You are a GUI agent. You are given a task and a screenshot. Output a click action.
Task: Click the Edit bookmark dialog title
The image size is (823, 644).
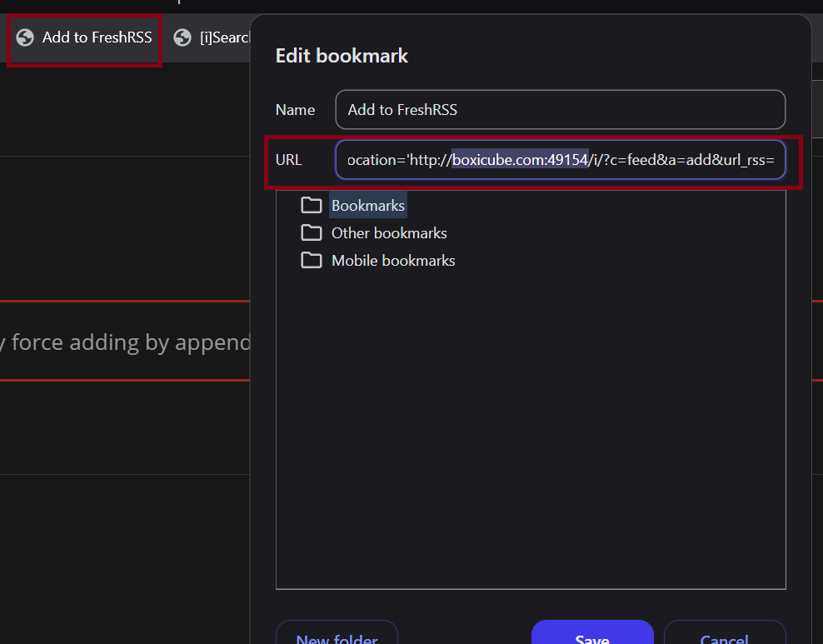(342, 56)
